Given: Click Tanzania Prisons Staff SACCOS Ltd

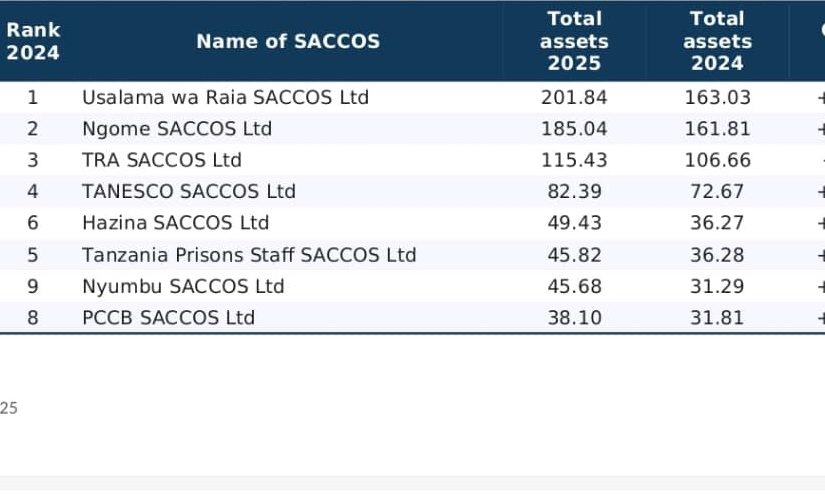Looking at the screenshot, I should (249, 255).
